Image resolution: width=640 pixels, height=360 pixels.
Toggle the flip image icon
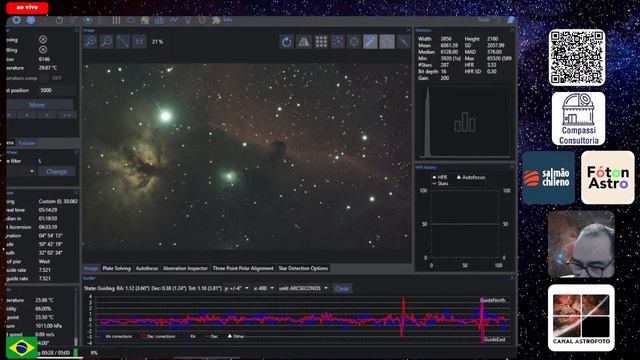point(304,42)
